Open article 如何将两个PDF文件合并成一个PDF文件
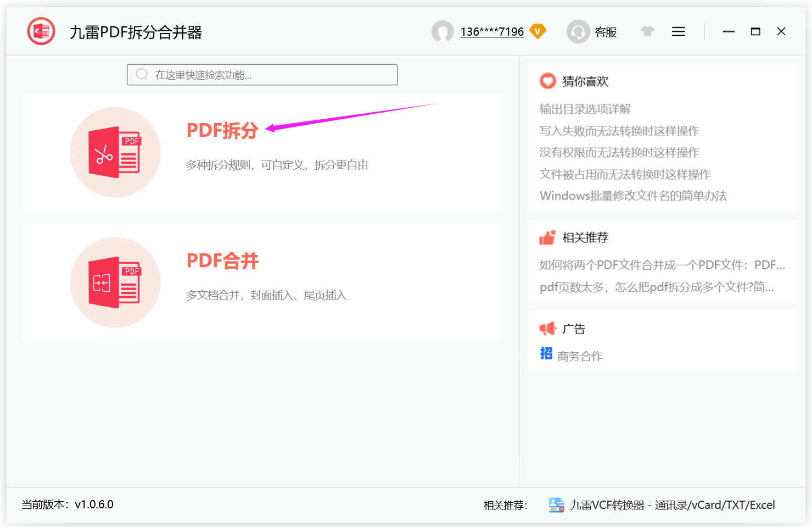 click(663, 265)
